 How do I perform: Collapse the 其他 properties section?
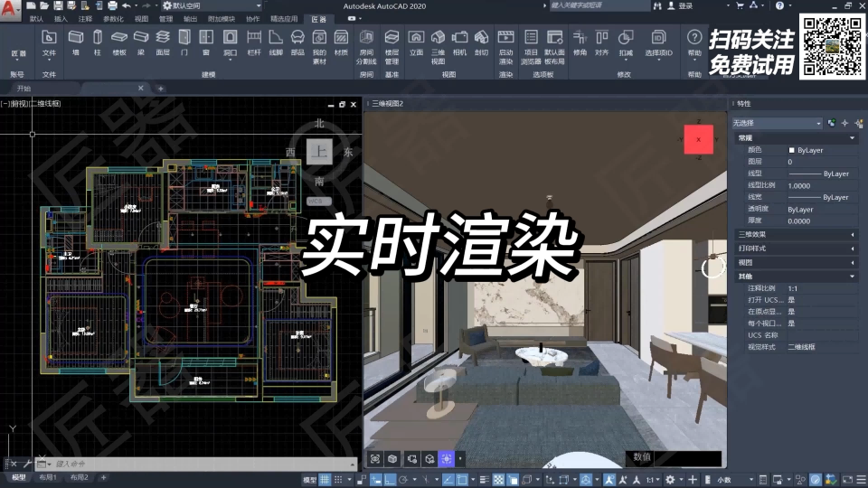[852, 277]
